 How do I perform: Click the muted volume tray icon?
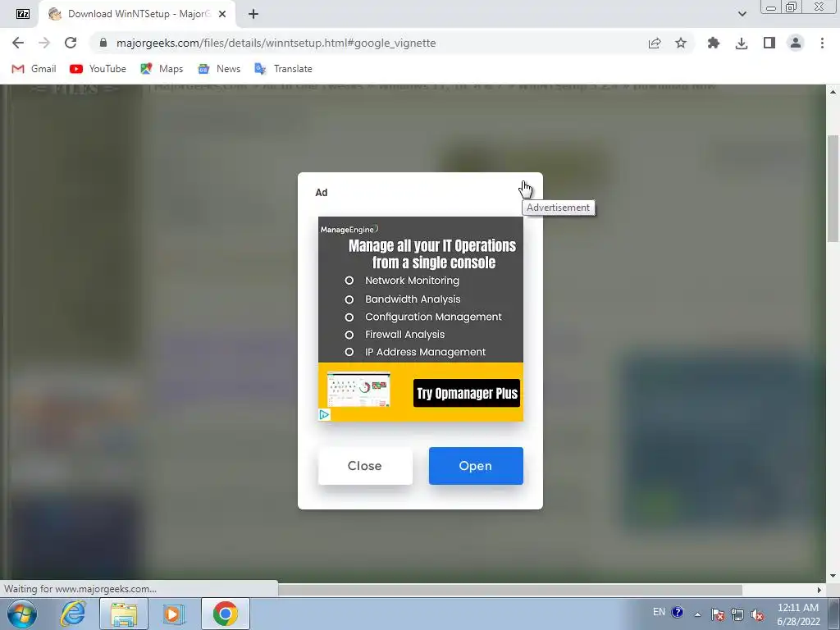coord(757,614)
